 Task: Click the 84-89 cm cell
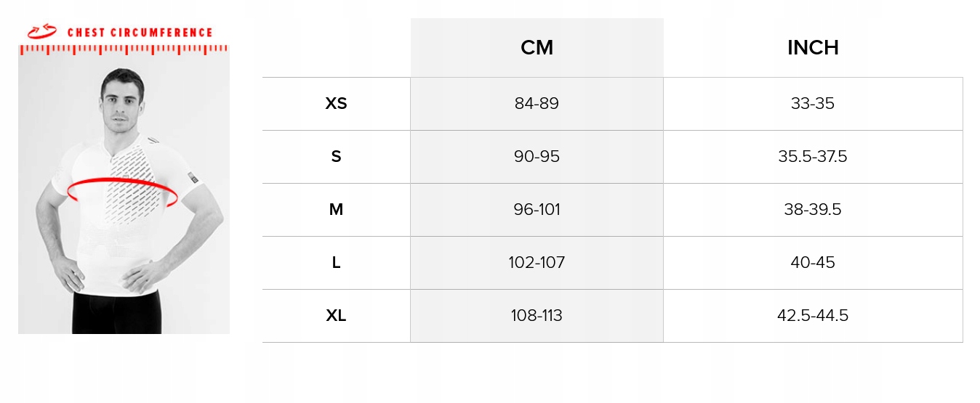tap(537, 104)
